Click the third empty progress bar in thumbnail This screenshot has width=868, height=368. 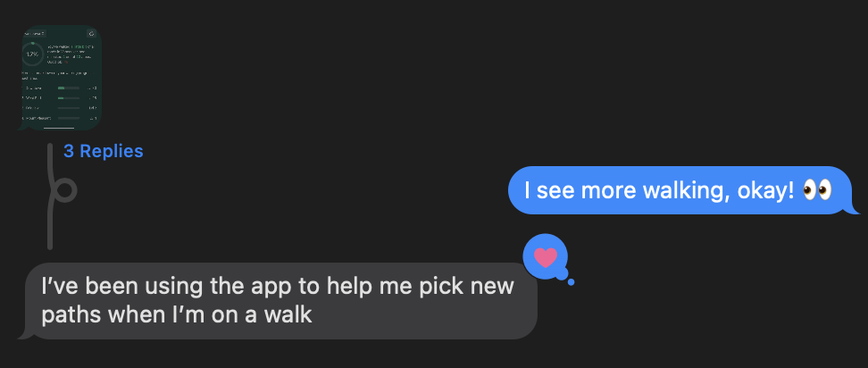coord(69,108)
